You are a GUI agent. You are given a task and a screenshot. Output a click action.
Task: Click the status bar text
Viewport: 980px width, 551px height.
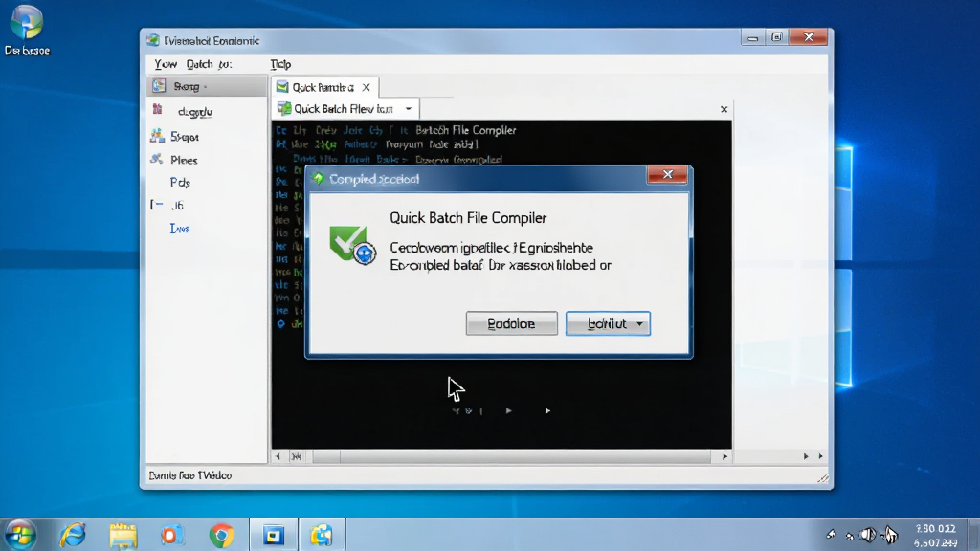190,475
